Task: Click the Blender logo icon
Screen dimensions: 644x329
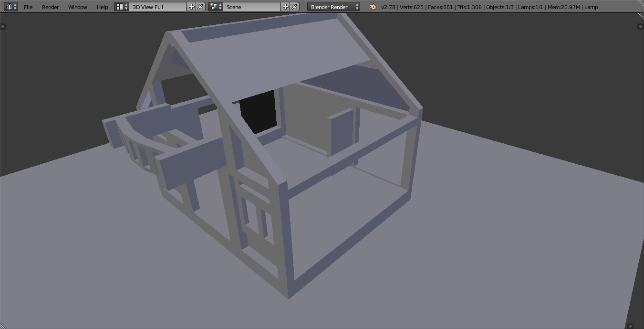Action: pos(373,7)
